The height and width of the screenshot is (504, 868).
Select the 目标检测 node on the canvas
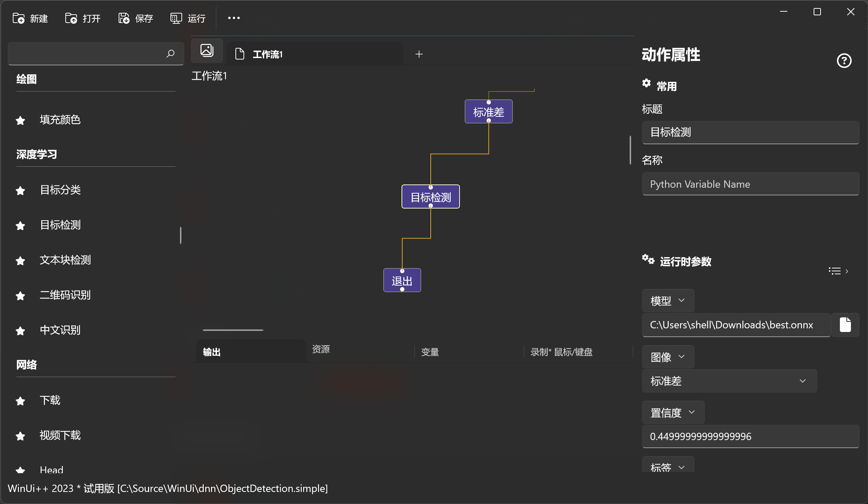[430, 196]
